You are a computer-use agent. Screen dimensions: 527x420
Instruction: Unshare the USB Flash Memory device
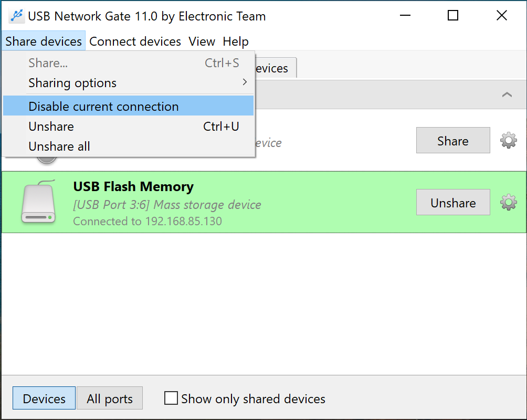(x=452, y=202)
